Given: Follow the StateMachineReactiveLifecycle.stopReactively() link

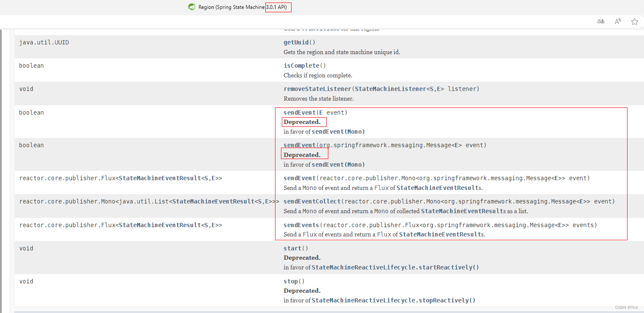Looking at the screenshot, I should tap(394, 300).
